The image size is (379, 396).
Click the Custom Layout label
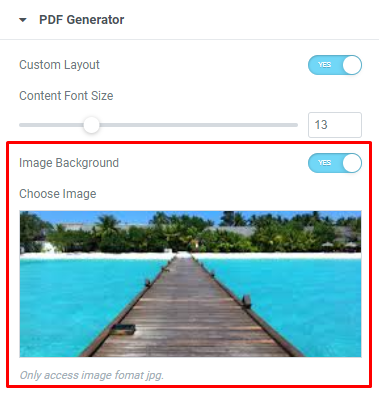pos(59,65)
